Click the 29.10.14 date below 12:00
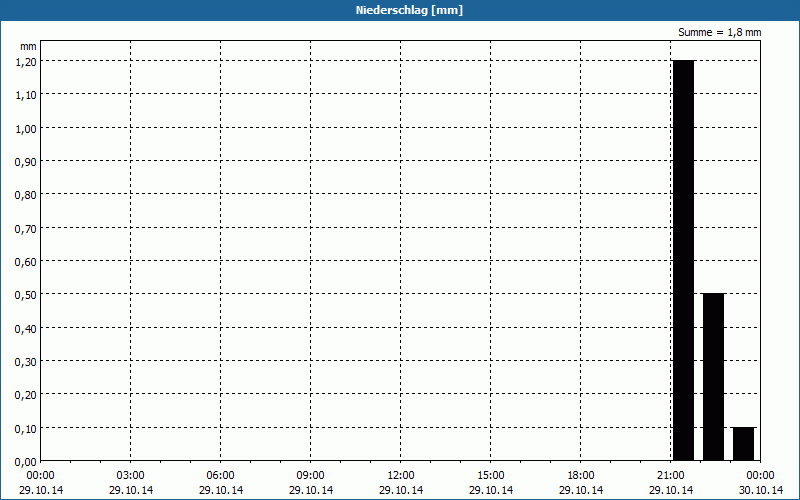The height and width of the screenshot is (500, 800). click(401, 490)
